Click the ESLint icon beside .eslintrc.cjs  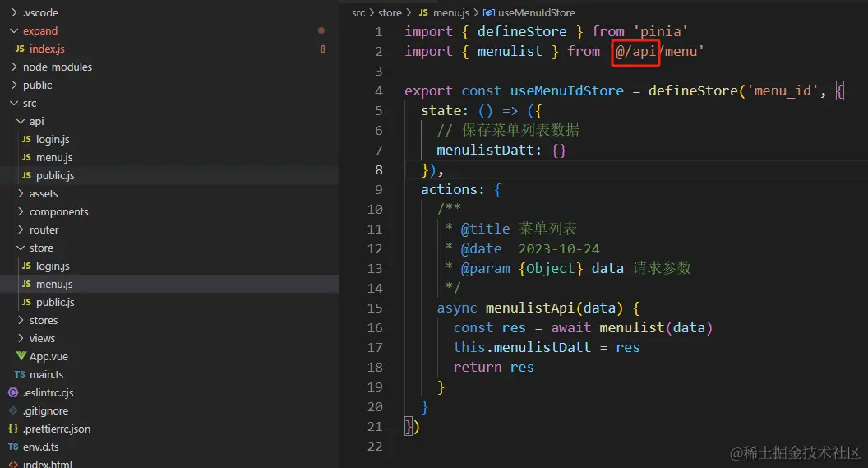(13, 392)
